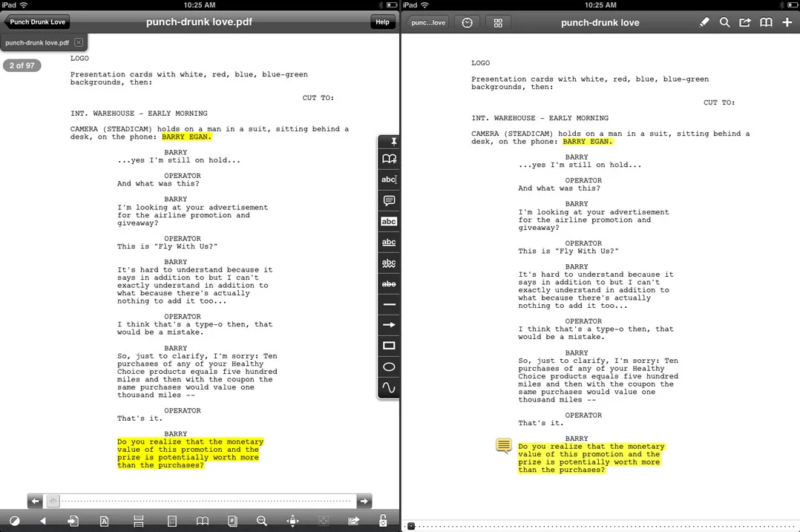The width and height of the screenshot is (800, 532).
Task: Pick the straight line drawing tool
Action: [389, 304]
